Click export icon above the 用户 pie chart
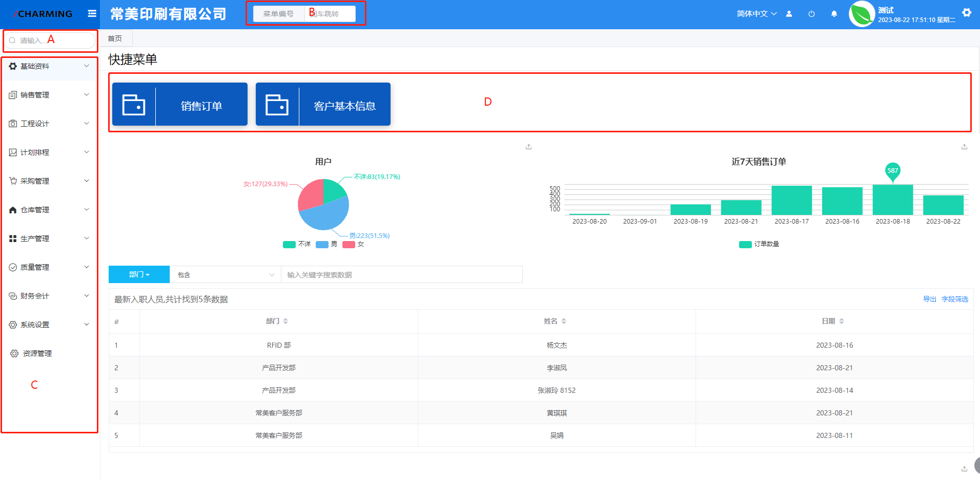Viewport: 980px width, 479px height. 528,147
